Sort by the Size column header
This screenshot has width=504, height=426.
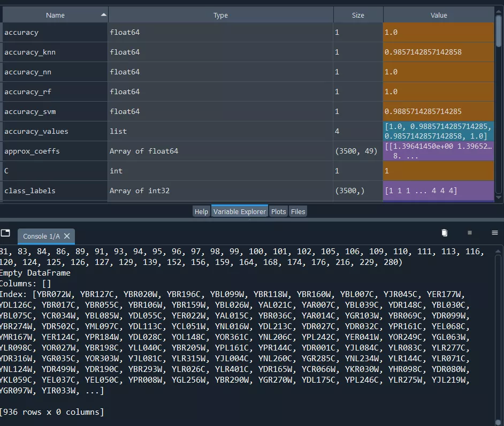[358, 15]
